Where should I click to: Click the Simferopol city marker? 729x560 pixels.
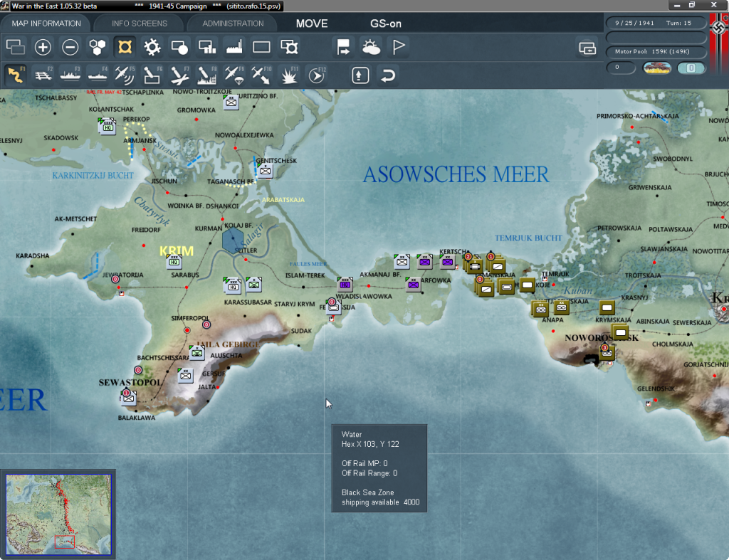pyautogui.click(x=187, y=330)
